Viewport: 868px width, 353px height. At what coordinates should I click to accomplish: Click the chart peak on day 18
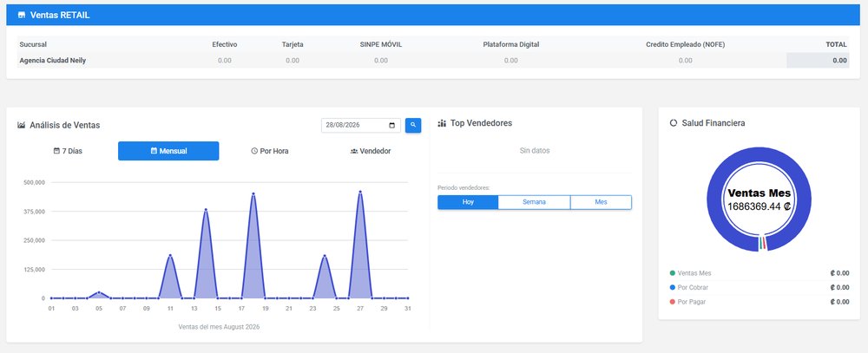(x=253, y=194)
